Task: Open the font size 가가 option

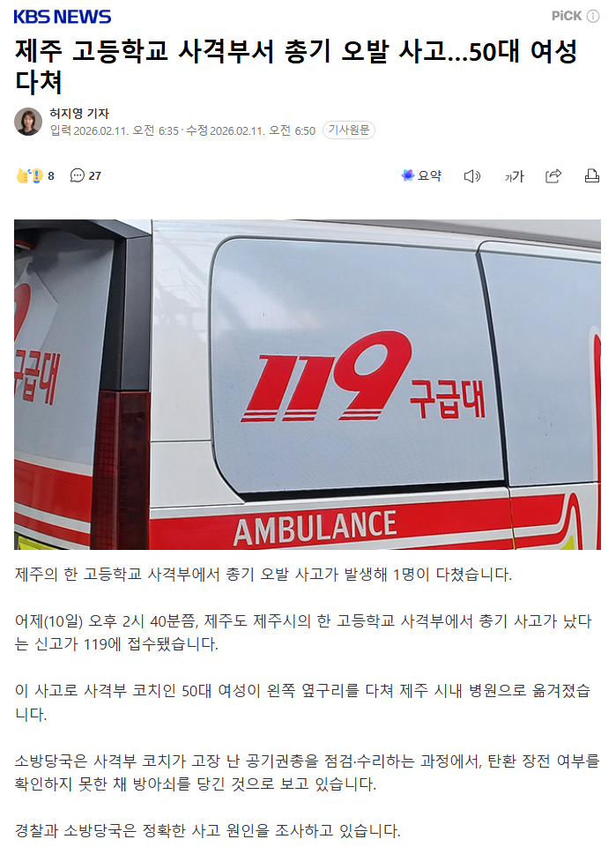Action: [x=514, y=176]
